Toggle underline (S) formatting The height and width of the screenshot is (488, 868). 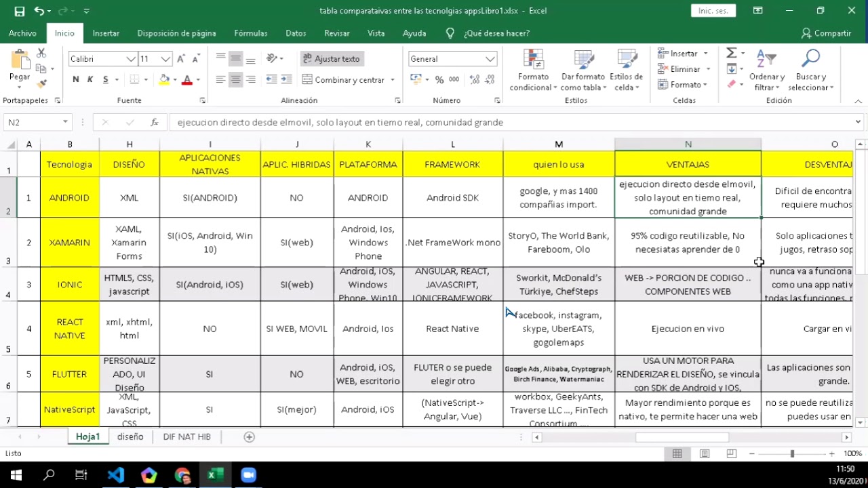(x=106, y=79)
